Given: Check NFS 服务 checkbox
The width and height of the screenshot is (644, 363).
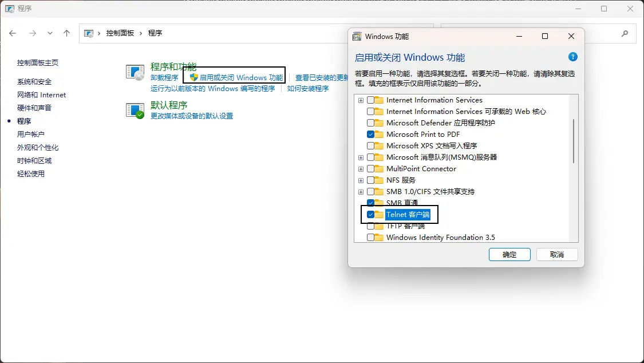Looking at the screenshot, I should click(370, 180).
